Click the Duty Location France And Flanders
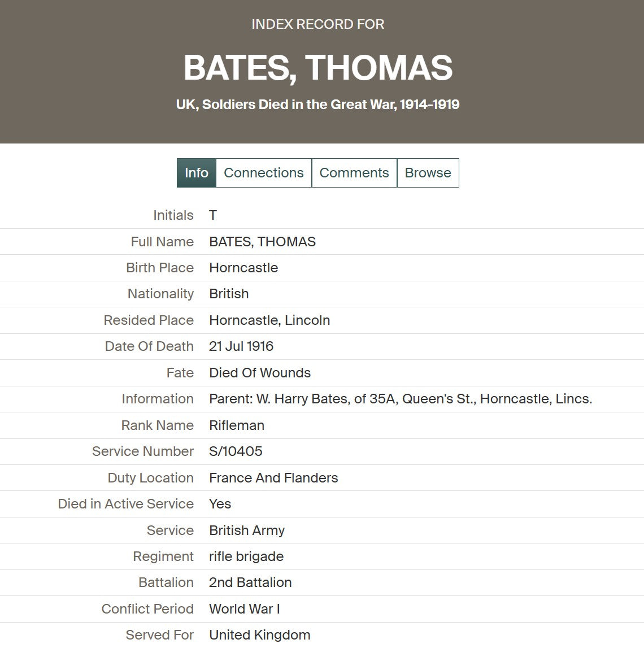This screenshot has width=644, height=648. 273,478
